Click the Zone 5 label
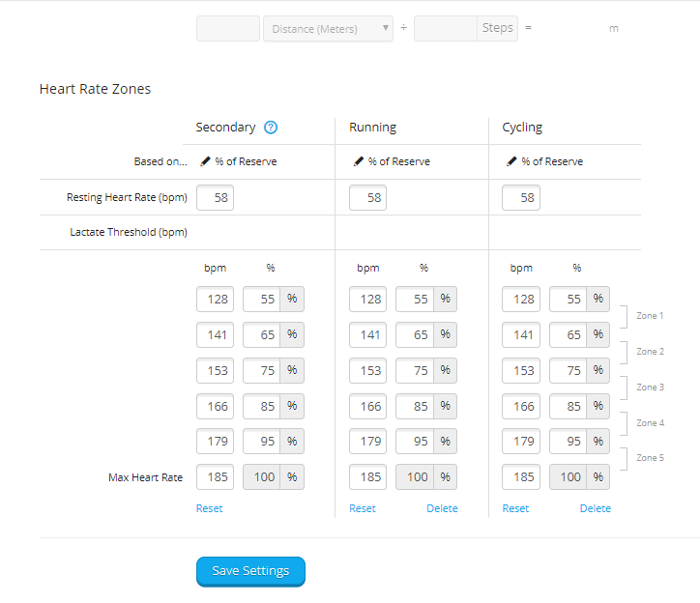Image resolution: width=700 pixels, height=603 pixels. [650, 457]
